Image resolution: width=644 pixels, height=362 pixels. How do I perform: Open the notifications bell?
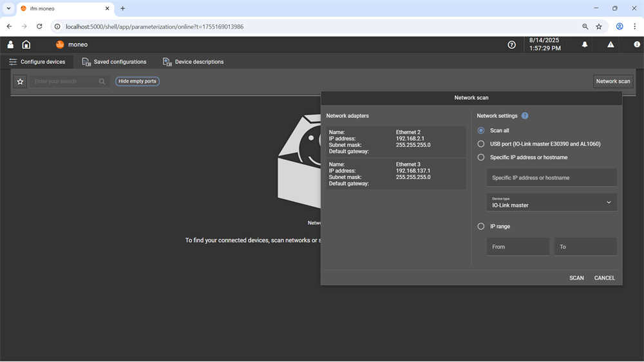tap(585, 44)
